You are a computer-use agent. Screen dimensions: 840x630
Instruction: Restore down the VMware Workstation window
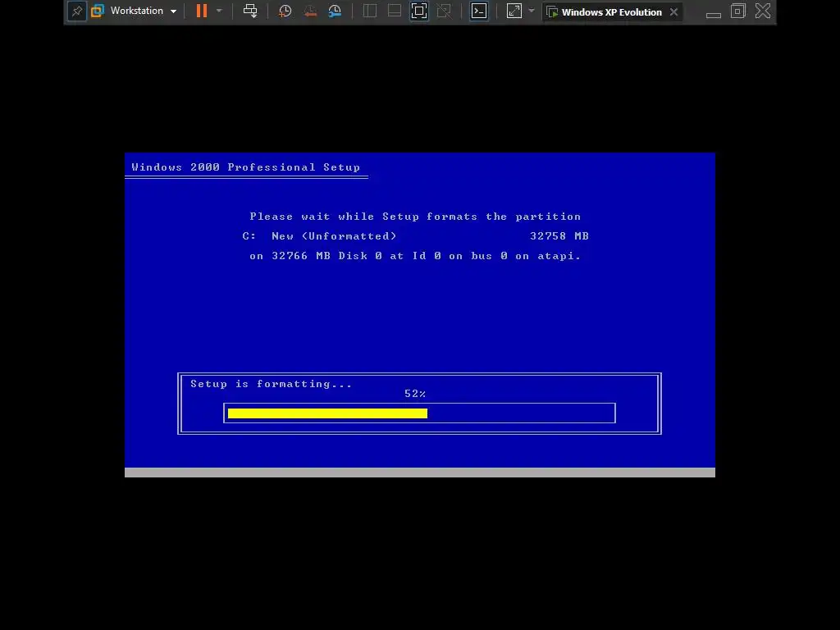(x=738, y=11)
